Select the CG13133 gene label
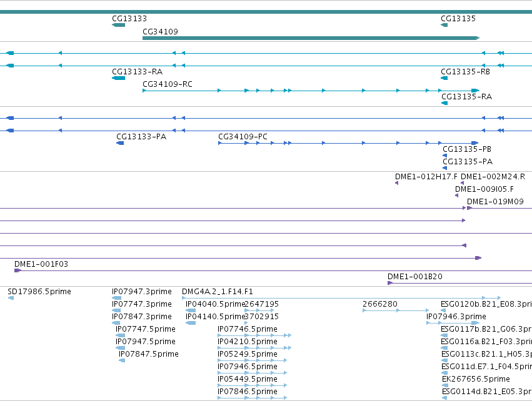The width and height of the screenshot is (532, 401). pos(129,19)
